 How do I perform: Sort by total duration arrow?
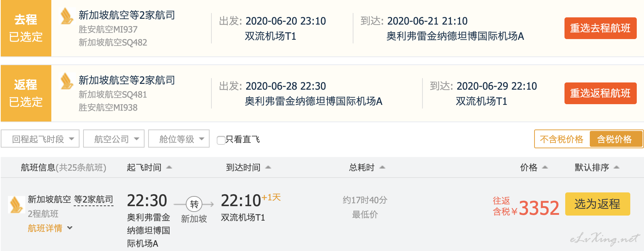(x=382, y=167)
